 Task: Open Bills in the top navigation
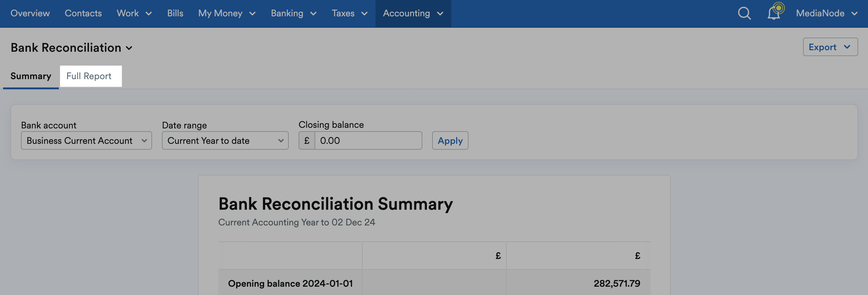click(x=175, y=13)
